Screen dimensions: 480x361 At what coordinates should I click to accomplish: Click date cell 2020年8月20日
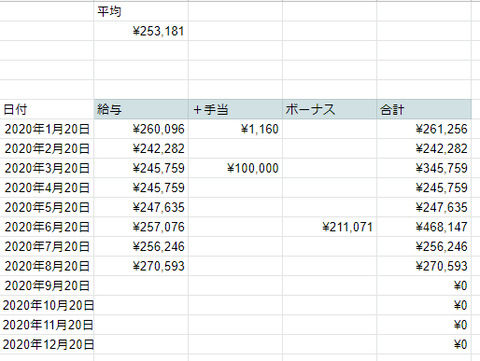coord(47,266)
